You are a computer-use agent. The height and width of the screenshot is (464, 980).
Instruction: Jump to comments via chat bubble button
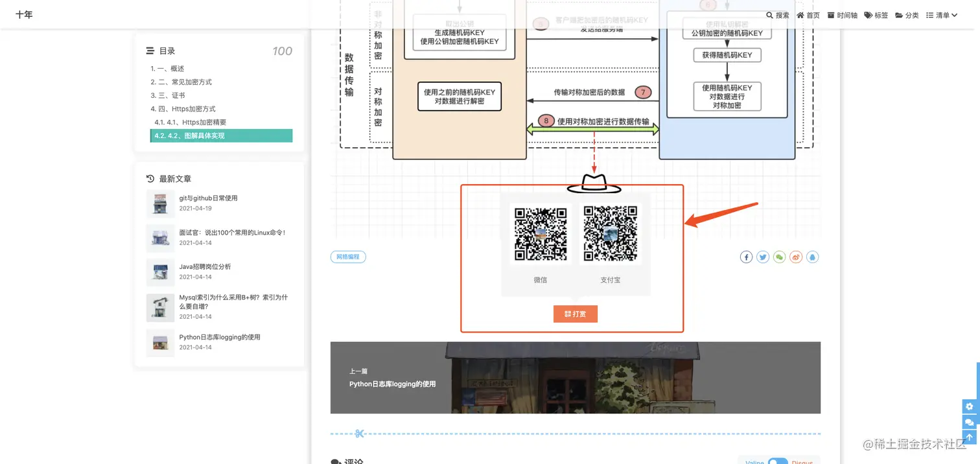pyautogui.click(x=970, y=422)
